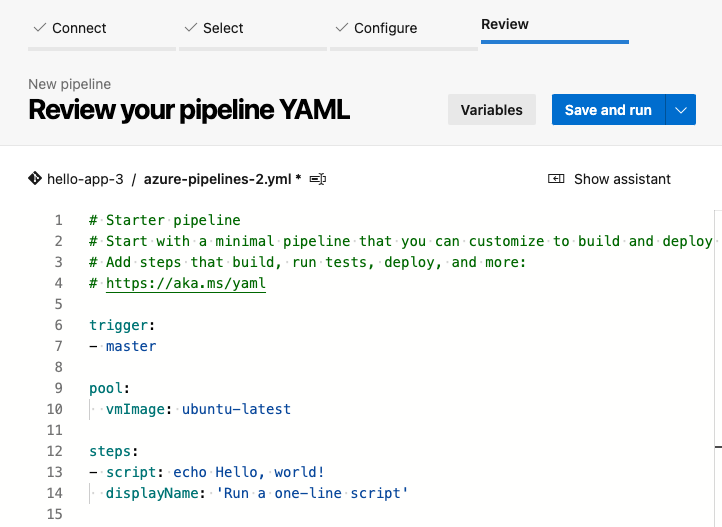722x527 pixels.
Task: Click the 'displayName' key on line 14
Action: pyautogui.click(x=152, y=493)
